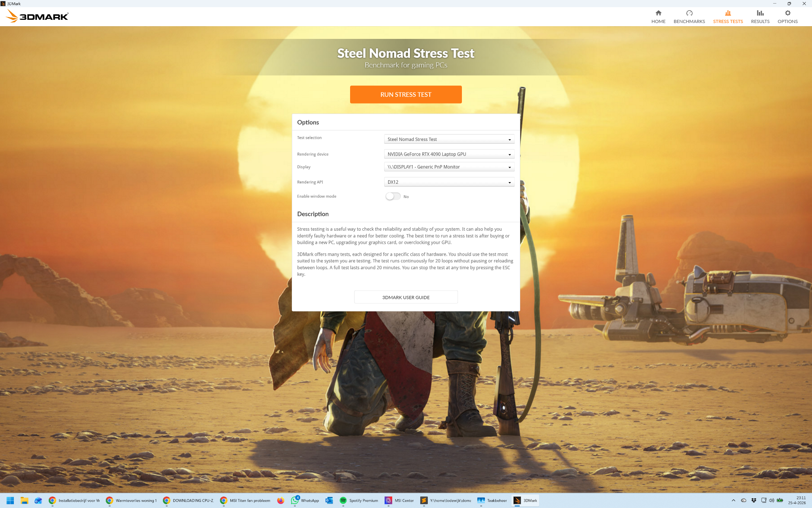Click the "Rendering API" label
The width and height of the screenshot is (812, 508).
(310, 182)
